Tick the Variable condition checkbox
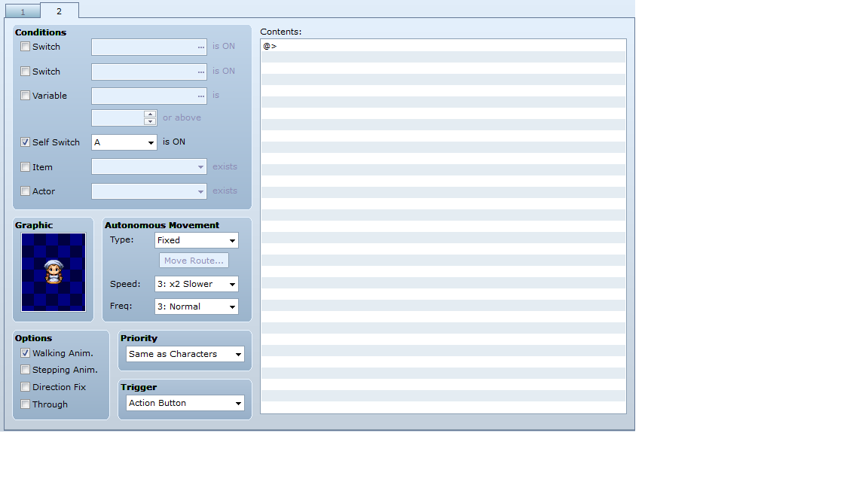 [x=25, y=95]
